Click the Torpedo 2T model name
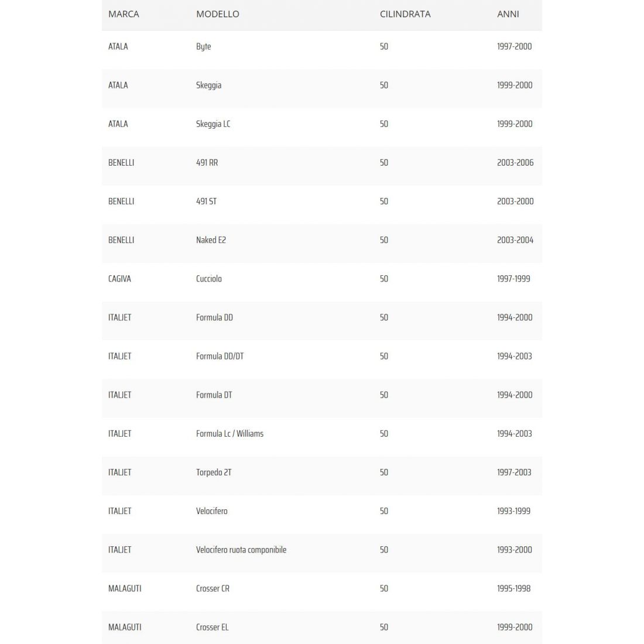644x644 pixels. [214, 472]
